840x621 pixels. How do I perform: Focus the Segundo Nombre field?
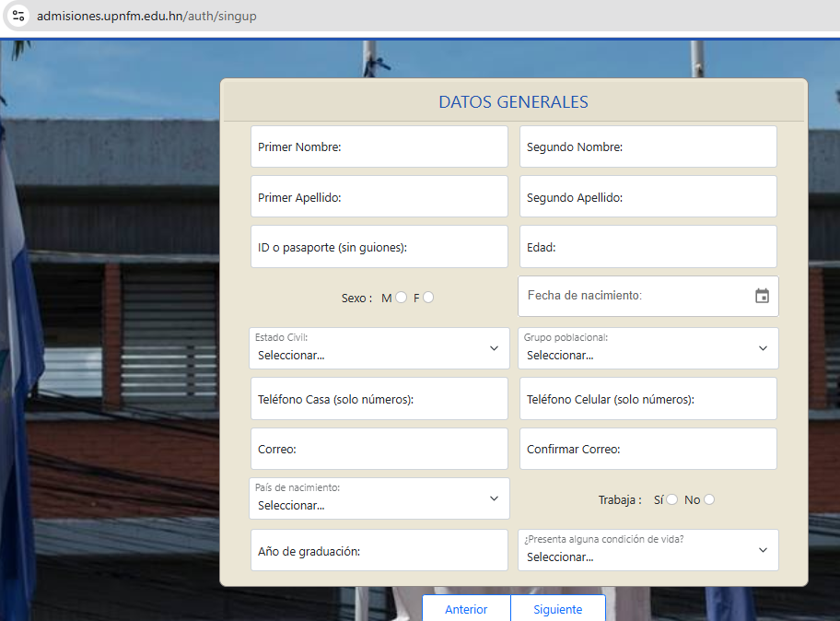pyautogui.click(x=648, y=146)
